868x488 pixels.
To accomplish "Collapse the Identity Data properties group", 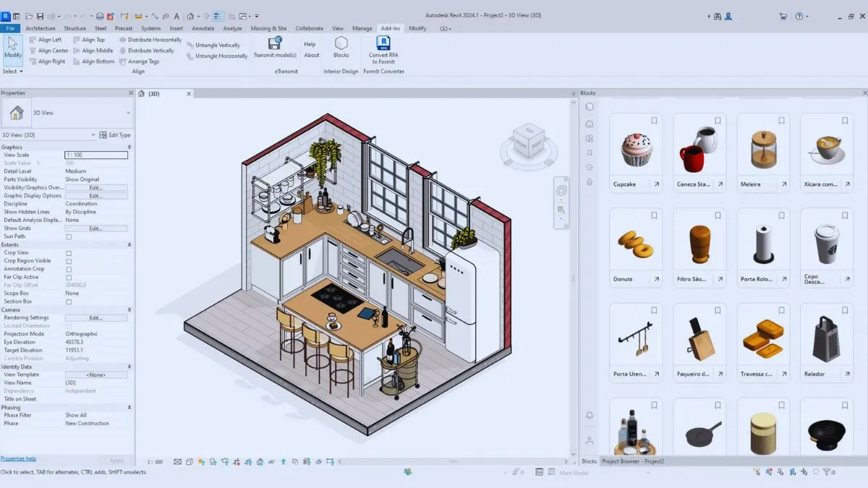I will [x=129, y=367].
